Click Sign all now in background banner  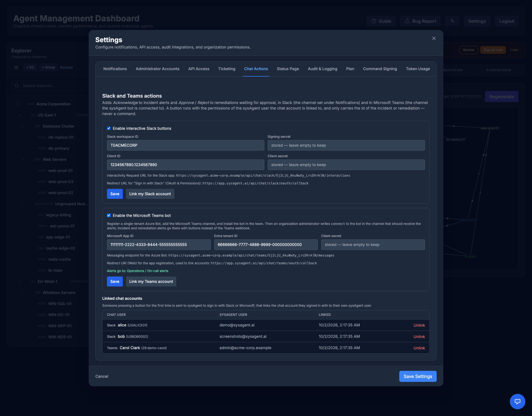tap(493, 50)
